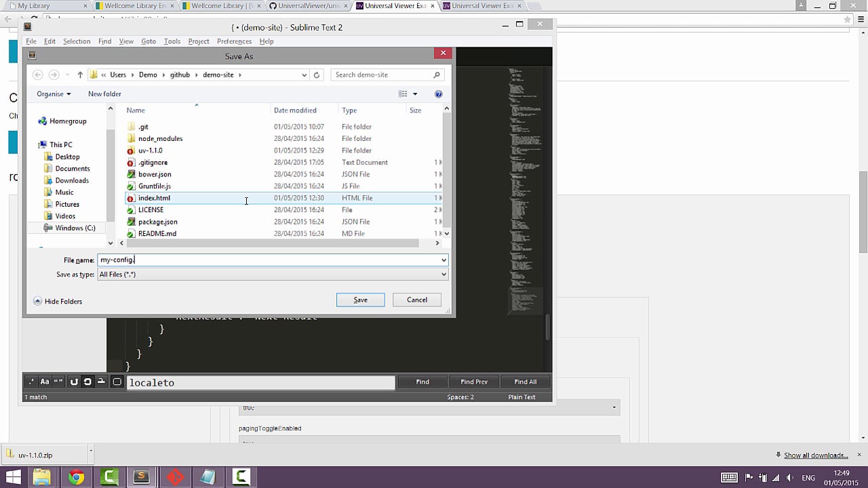This screenshot has height=488, width=868.
Task: Collapse folders with Hide Folders
Action: pyautogui.click(x=58, y=301)
